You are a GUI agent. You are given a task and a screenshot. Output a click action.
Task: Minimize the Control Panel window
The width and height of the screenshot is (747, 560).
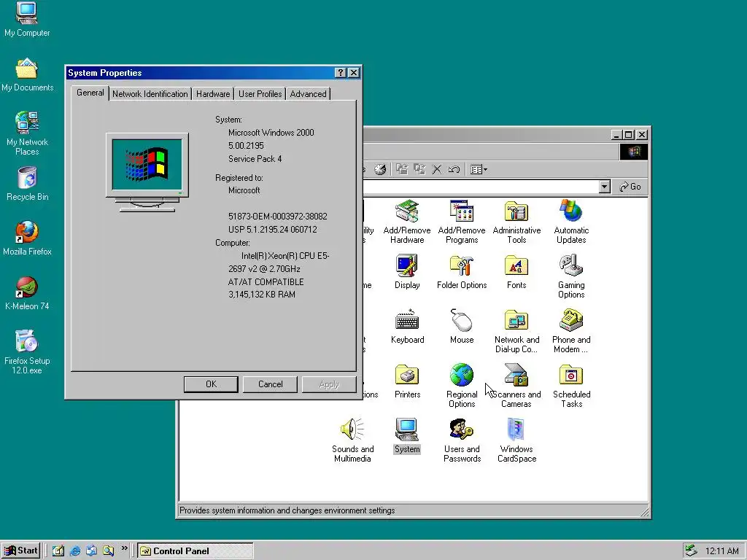click(x=616, y=135)
